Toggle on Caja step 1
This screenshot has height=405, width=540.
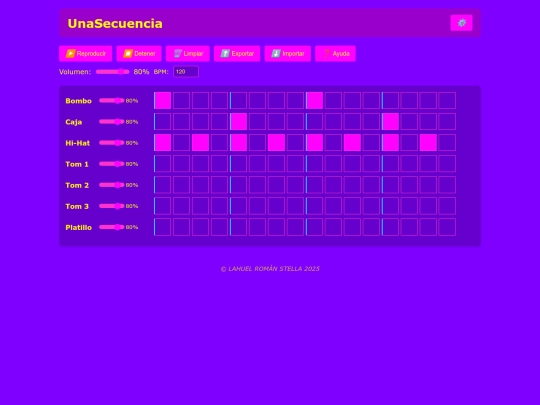click(x=163, y=122)
